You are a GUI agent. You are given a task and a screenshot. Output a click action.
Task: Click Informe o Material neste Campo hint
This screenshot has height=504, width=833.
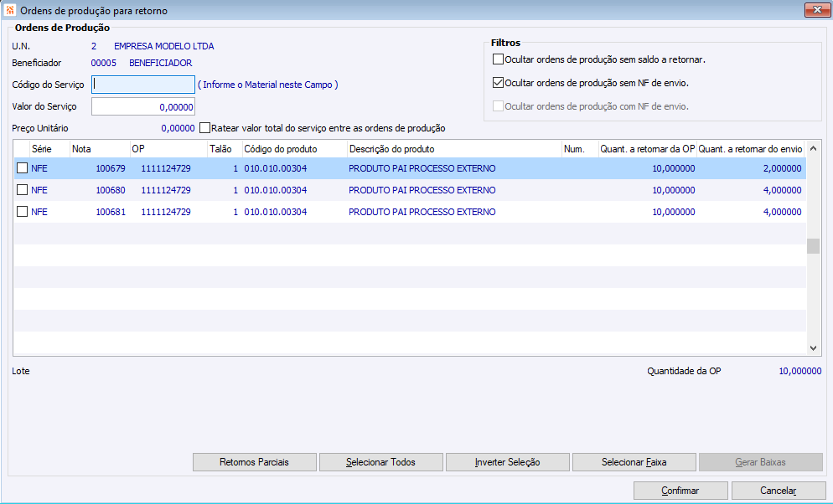[268, 85]
